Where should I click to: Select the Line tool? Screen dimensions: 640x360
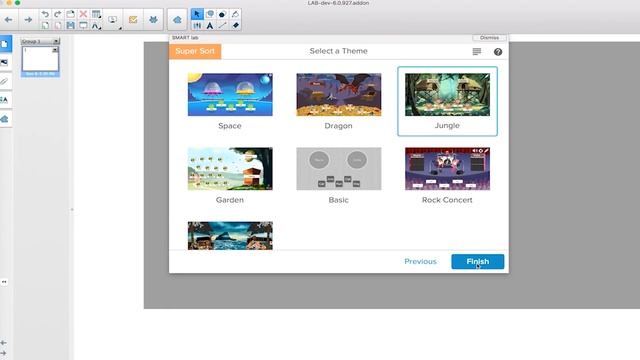click(x=222, y=26)
